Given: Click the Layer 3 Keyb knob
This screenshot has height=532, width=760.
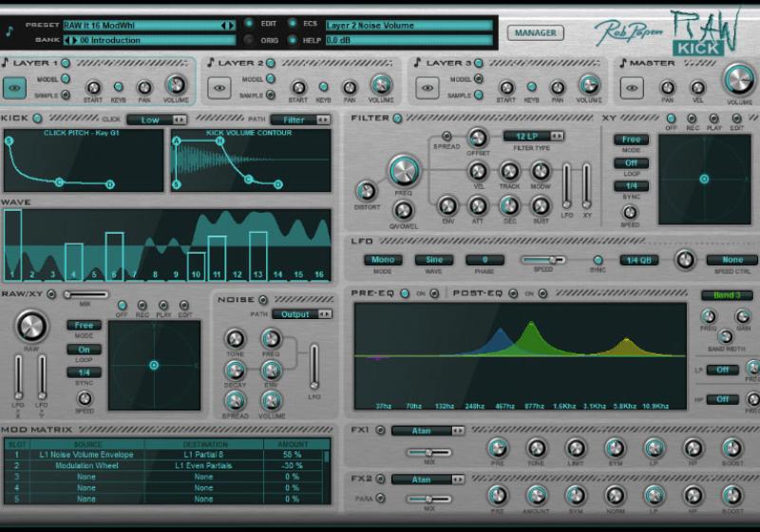Looking at the screenshot, I should point(532,86).
